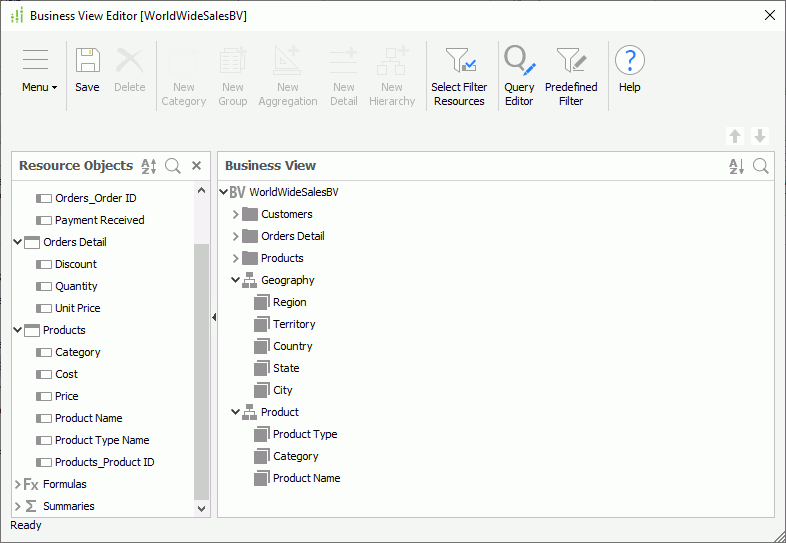786x543 pixels.
Task: Select the Product Type Name field
Action: click(x=101, y=440)
